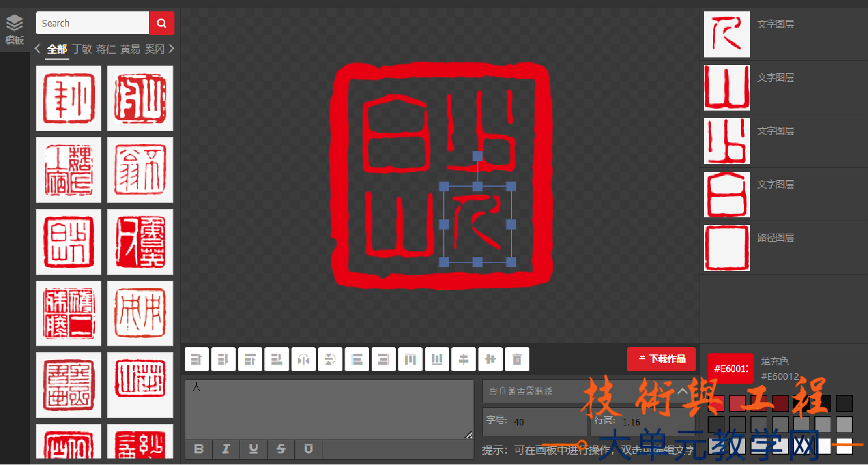Screen dimensions: 868x465
Task: Select the 路径图层 path layer thumbnail
Action: pyautogui.click(x=727, y=248)
